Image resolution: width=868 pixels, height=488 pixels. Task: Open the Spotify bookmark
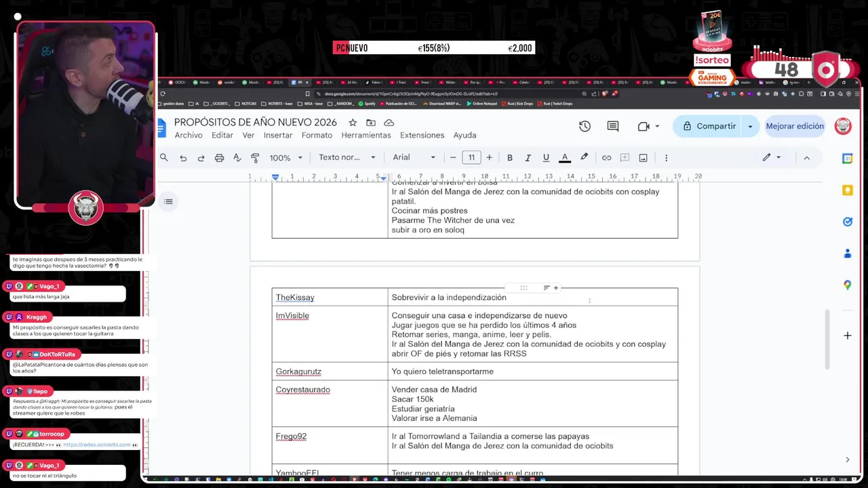(x=367, y=104)
